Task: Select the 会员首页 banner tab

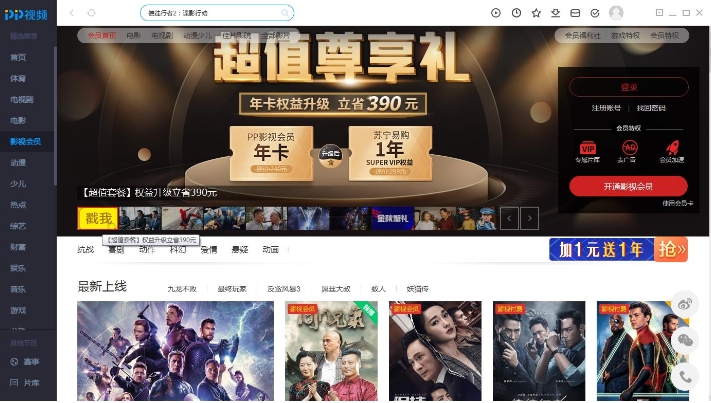Action: 102,35
